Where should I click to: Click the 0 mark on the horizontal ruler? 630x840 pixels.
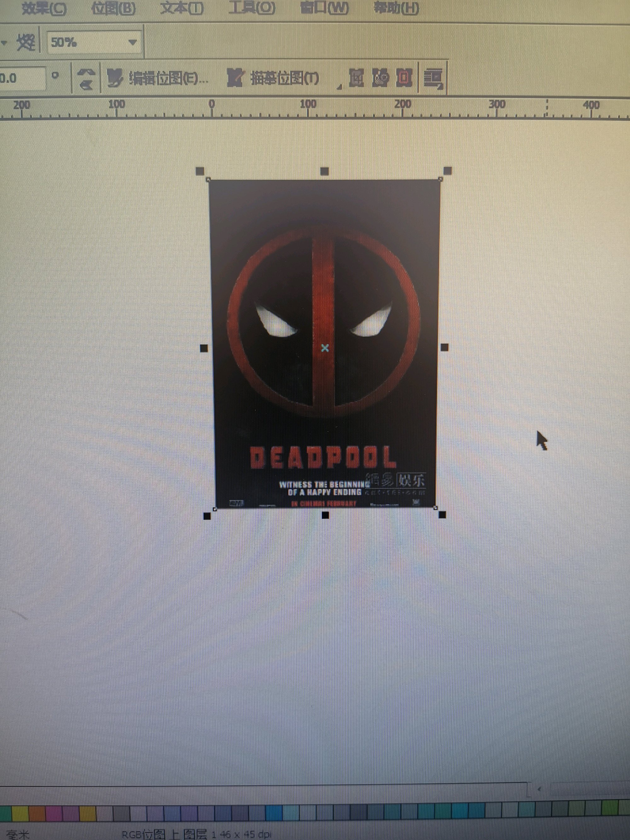[212, 104]
